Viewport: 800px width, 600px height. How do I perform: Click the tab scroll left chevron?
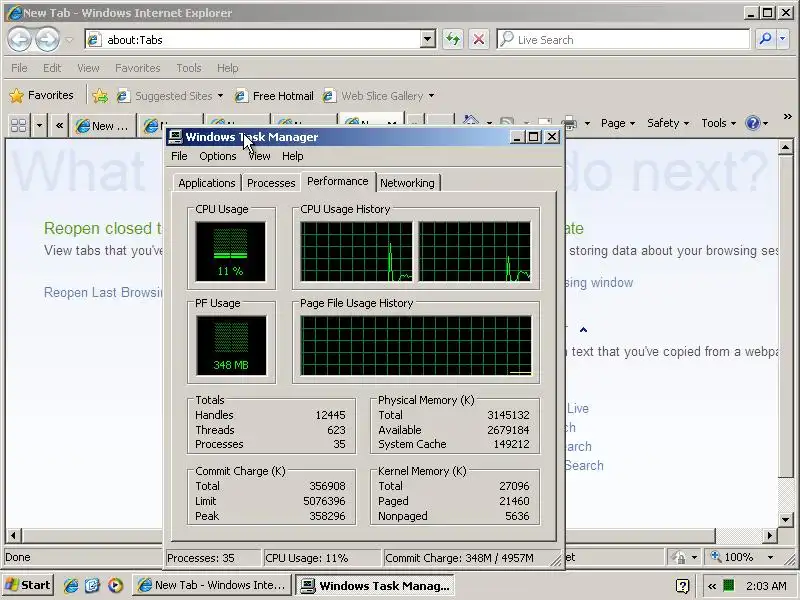[x=60, y=125]
